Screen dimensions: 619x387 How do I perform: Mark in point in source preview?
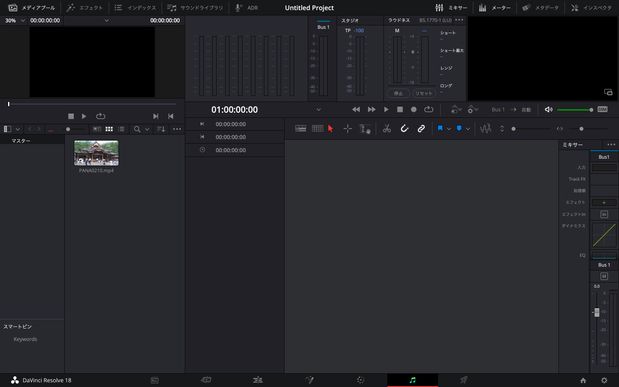tap(156, 116)
